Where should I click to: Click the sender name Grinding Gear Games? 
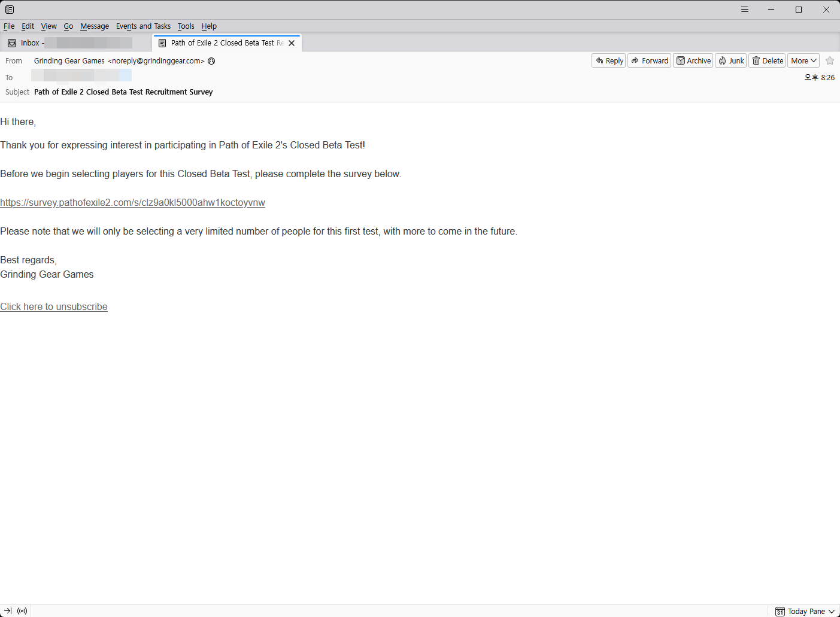(69, 61)
